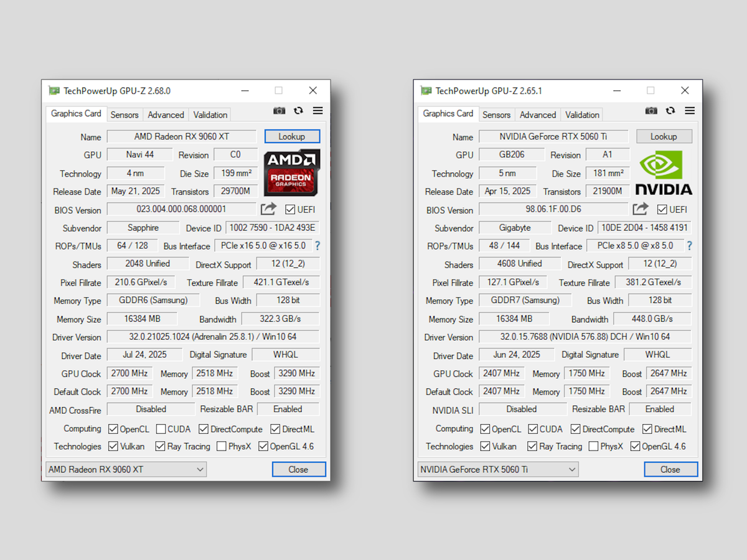Click the Close button in the NVIDIA GPU-Z window
Image resolution: width=747 pixels, height=560 pixels.
(670, 470)
